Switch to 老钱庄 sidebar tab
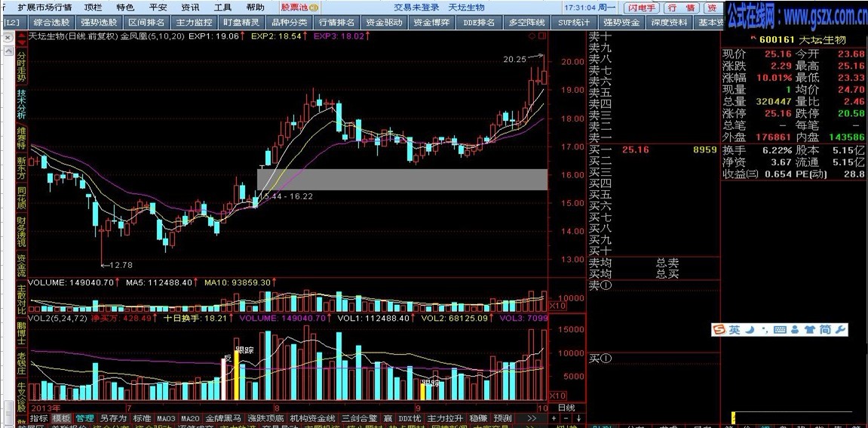Image resolution: width=868 pixels, height=428 pixels. tap(21, 365)
